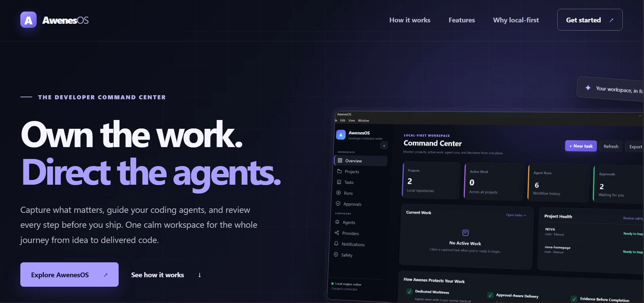
Task: Select the nova-homepage project row
Action: (593, 250)
